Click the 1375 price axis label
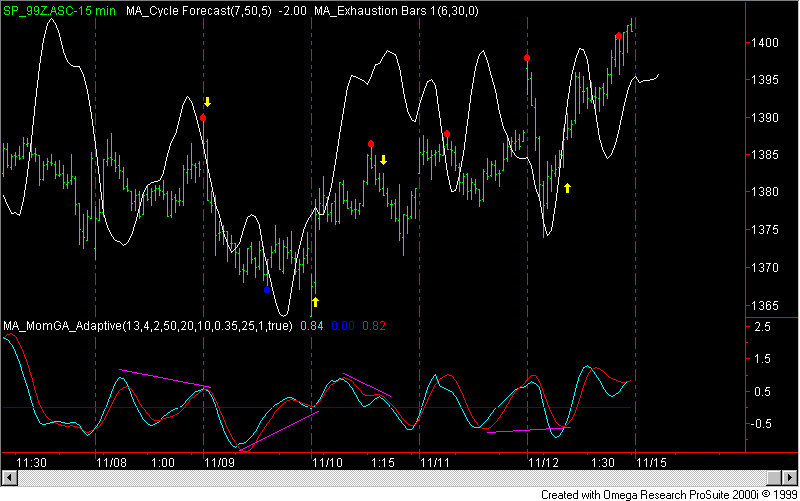This screenshot has height=501, width=800. [x=765, y=230]
